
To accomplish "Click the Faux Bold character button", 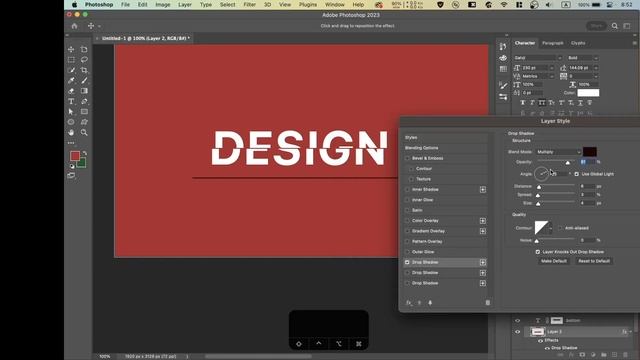I will coord(522,103).
